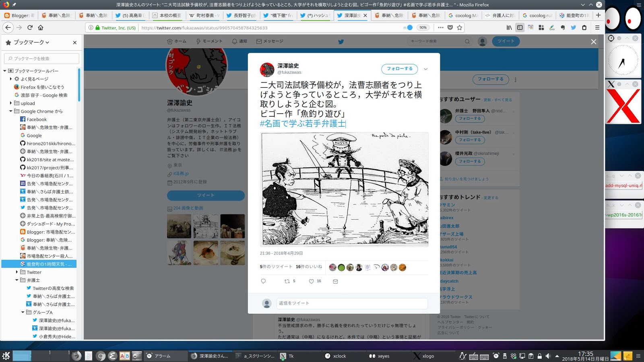
Task: Reload the page with the refresh icon
Action: [30, 27]
